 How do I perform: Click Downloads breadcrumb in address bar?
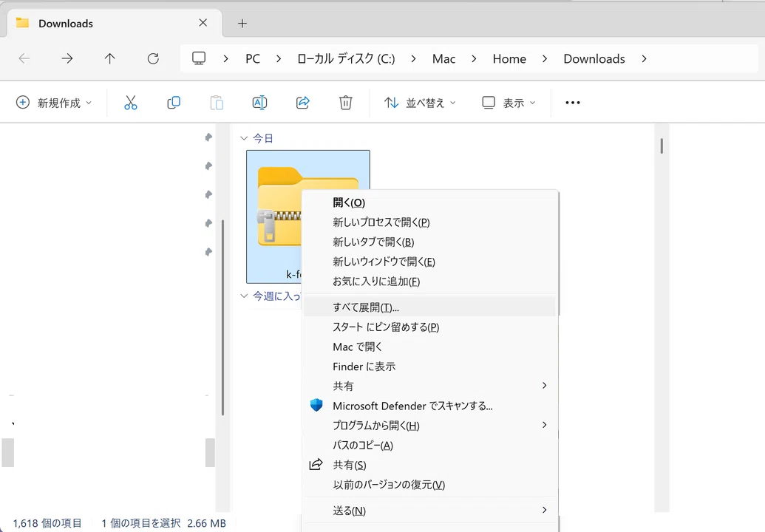pyautogui.click(x=594, y=58)
